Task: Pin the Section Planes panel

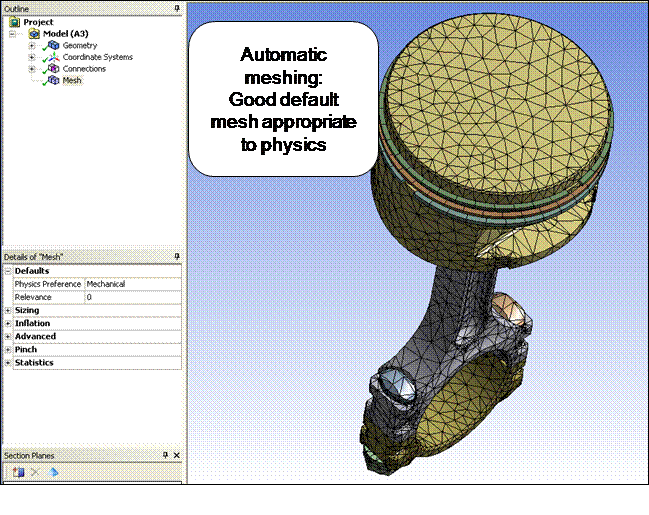Action: click(166, 455)
